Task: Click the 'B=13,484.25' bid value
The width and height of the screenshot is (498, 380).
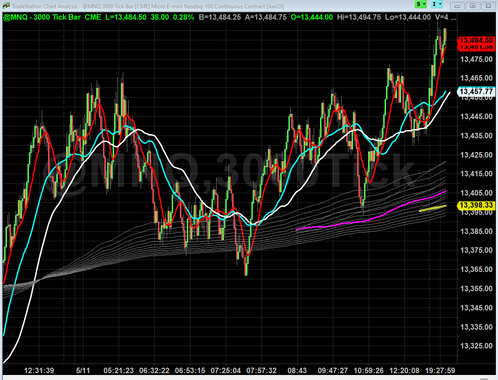Action: pyautogui.click(x=220, y=17)
